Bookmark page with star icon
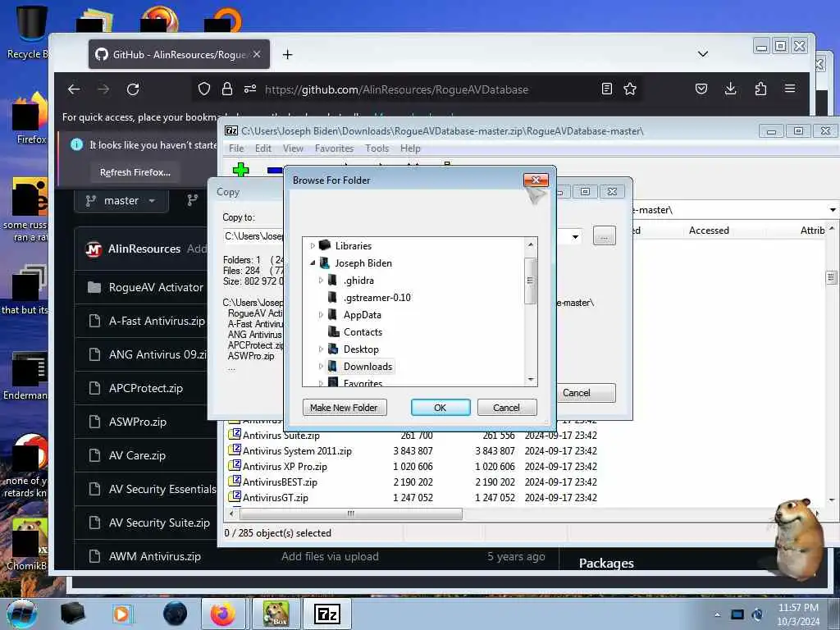The height and width of the screenshot is (630, 840). coord(630,89)
